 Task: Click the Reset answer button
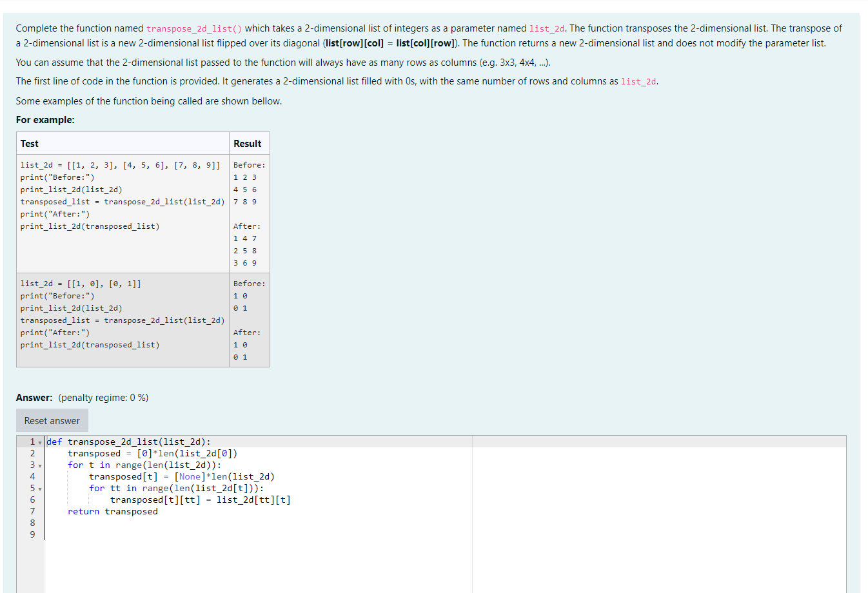pyautogui.click(x=52, y=420)
